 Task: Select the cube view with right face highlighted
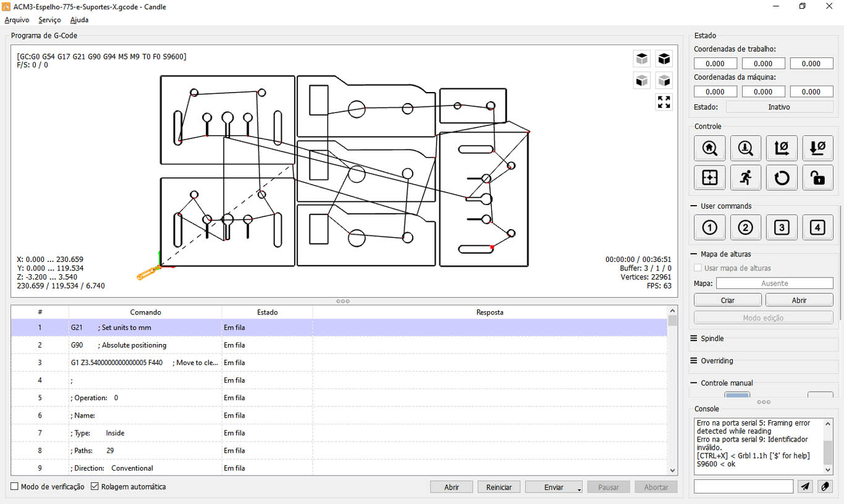664,80
